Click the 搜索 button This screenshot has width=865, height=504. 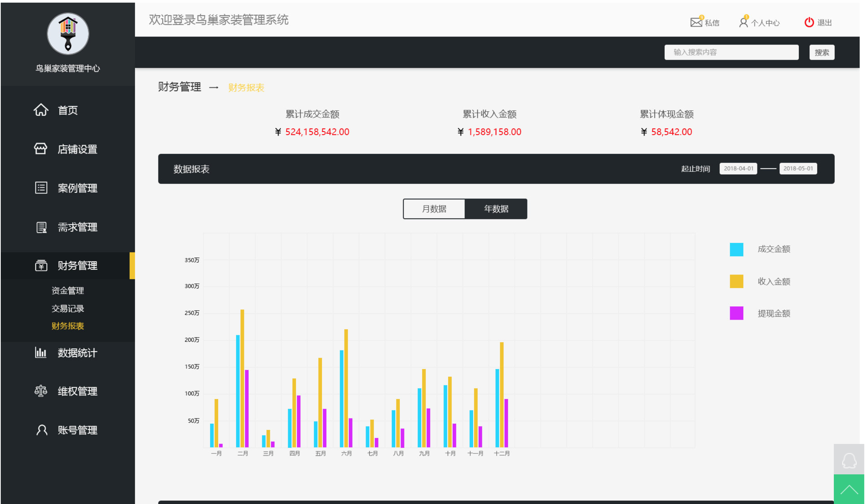[822, 52]
